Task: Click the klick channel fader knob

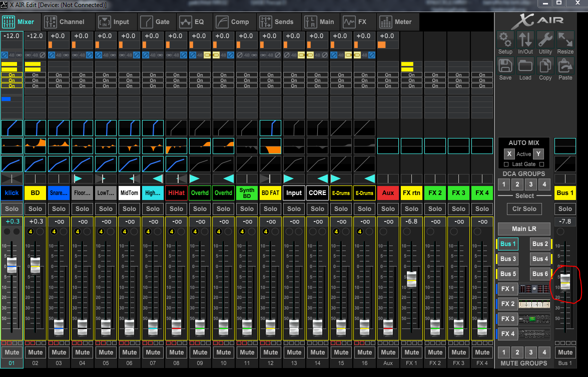Action: [x=12, y=265]
